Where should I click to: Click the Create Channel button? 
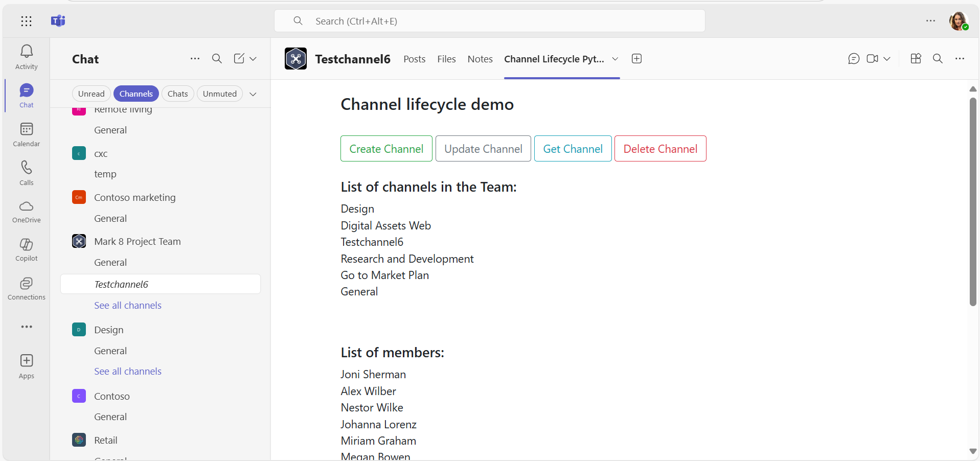386,149
